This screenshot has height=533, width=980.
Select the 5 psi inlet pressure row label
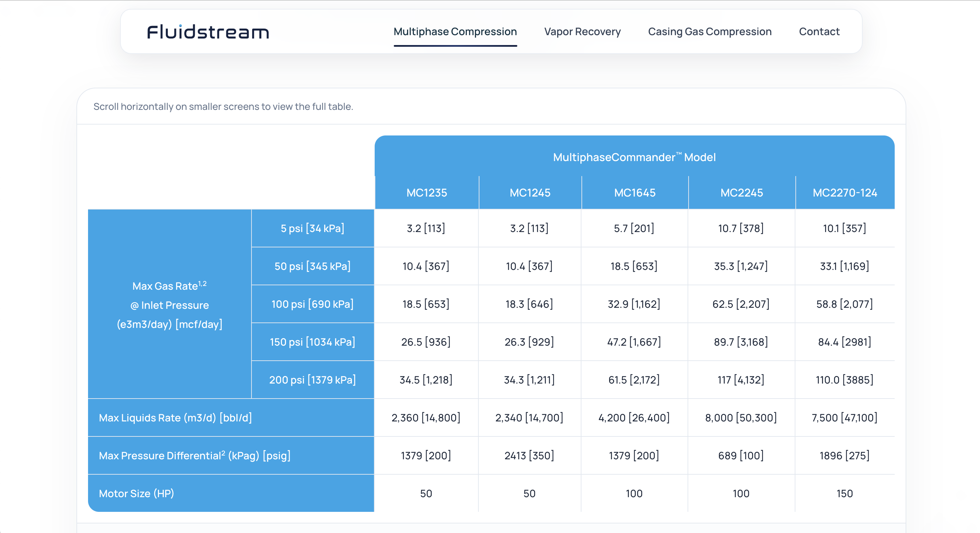click(x=312, y=228)
